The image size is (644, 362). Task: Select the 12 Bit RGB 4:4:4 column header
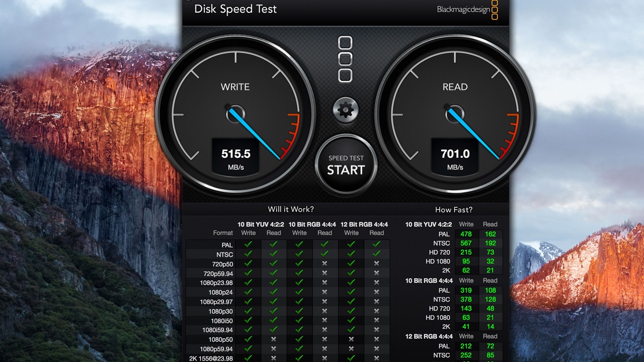tap(364, 224)
